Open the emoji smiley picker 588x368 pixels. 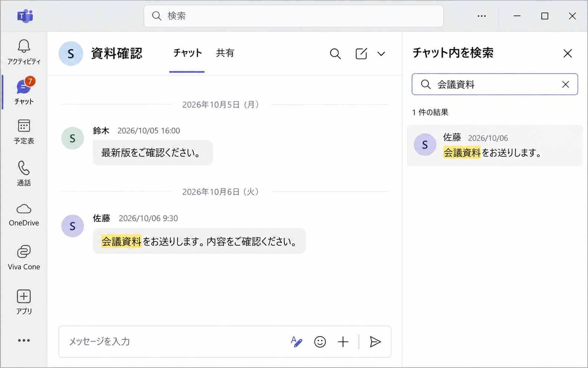click(x=320, y=342)
